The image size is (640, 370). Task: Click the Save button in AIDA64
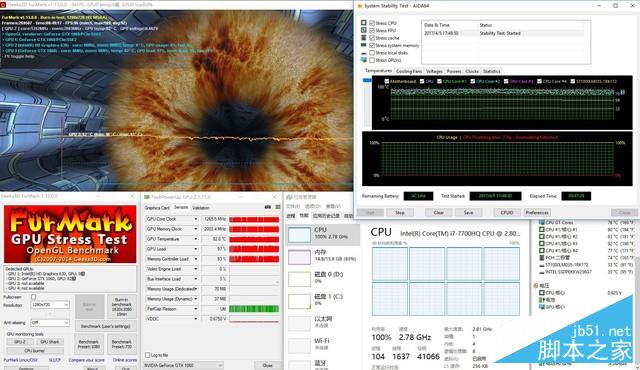[469, 213]
